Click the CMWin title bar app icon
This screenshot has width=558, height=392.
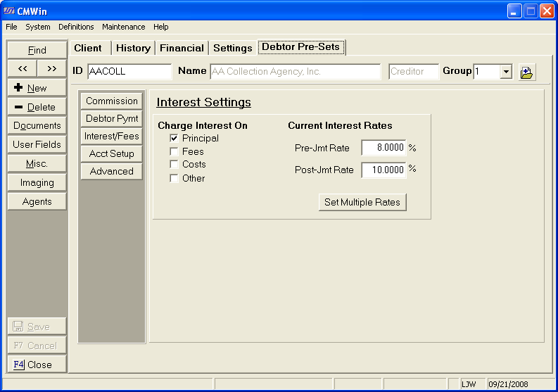(9, 11)
